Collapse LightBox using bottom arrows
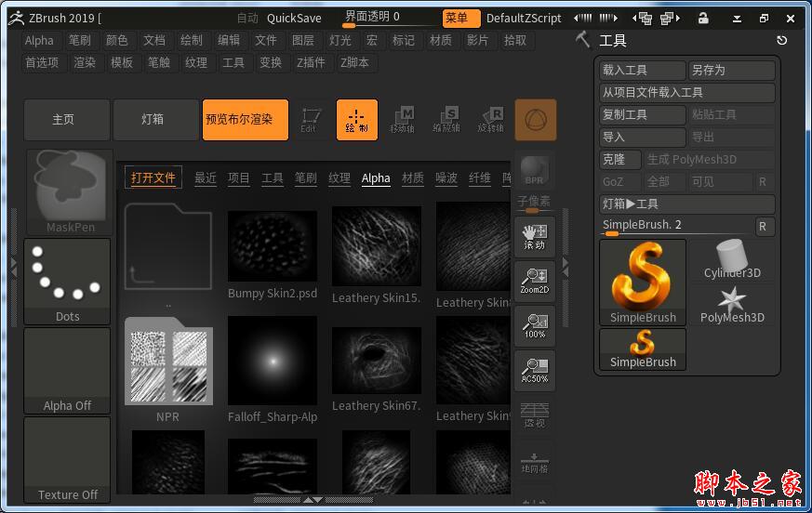This screenshot has width=812, height=513. coord(313,500)
